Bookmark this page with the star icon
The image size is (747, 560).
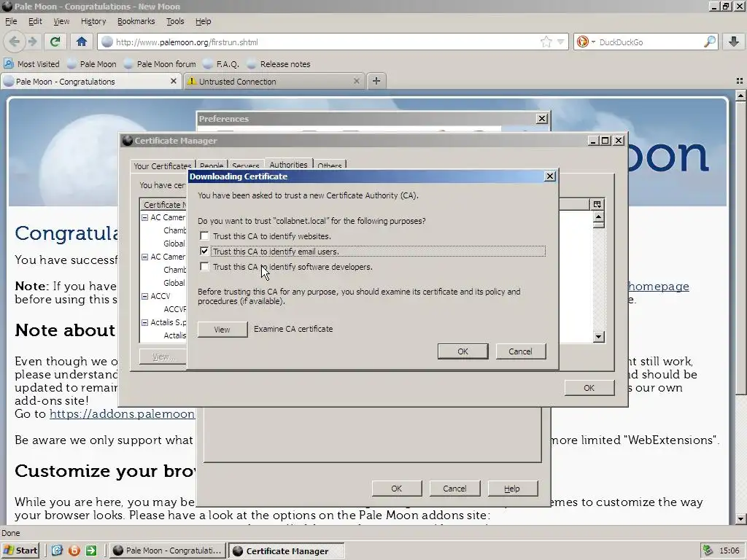coord(546,42)
